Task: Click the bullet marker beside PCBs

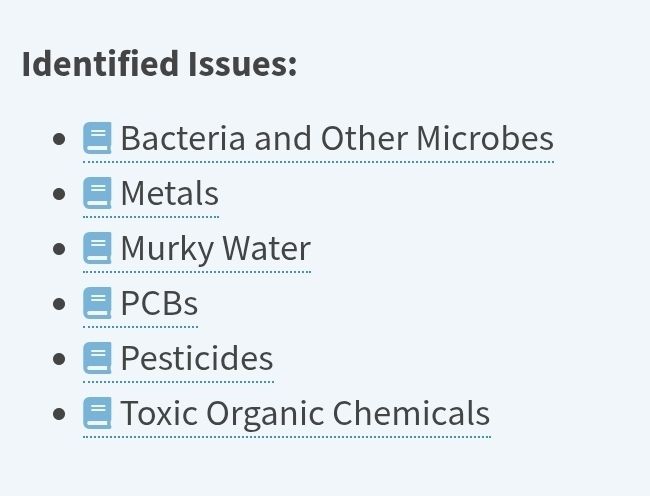Action: pos(59,304)
